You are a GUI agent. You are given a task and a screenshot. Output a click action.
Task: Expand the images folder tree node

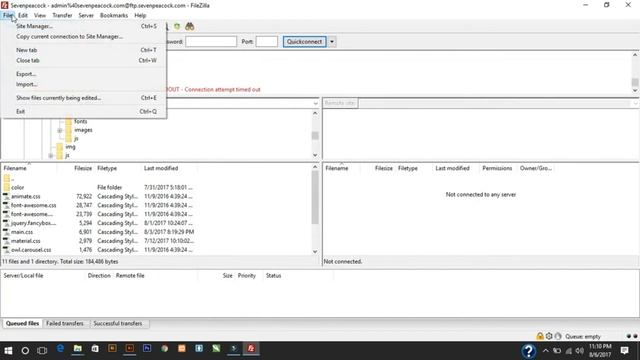(x=60, y=130)
